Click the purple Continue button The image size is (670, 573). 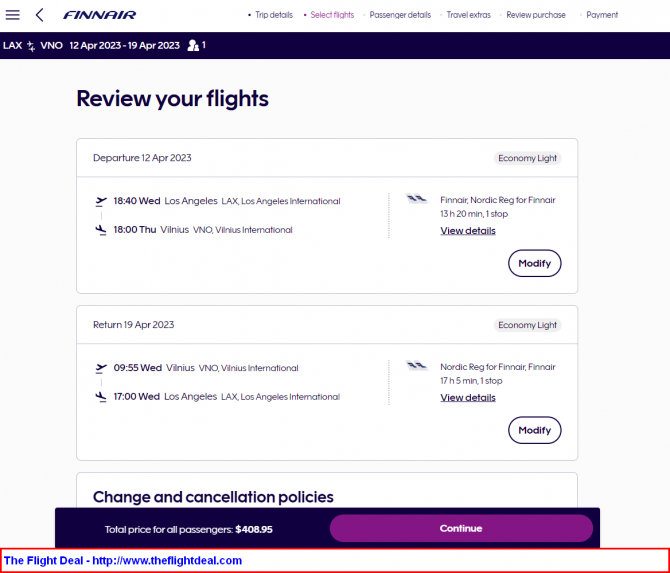(461, 529)
